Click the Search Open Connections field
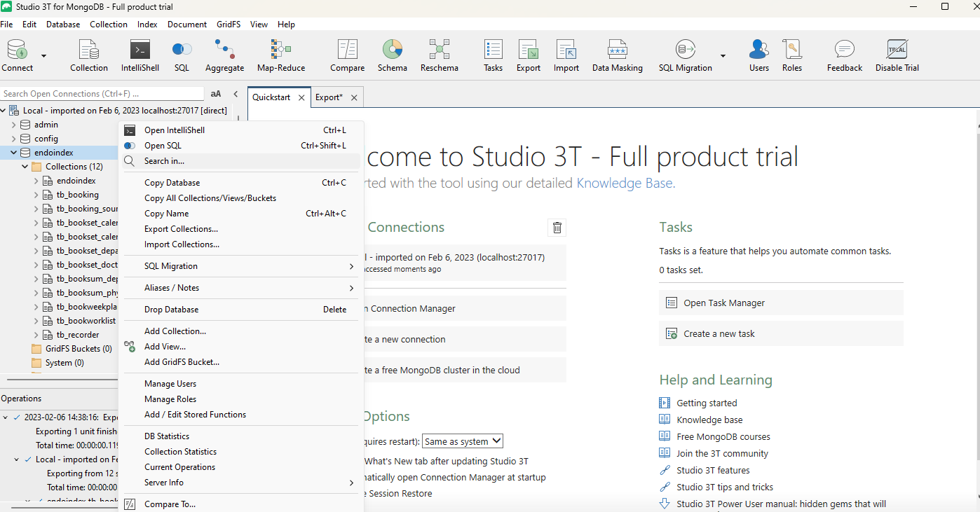 click(102, 94)
